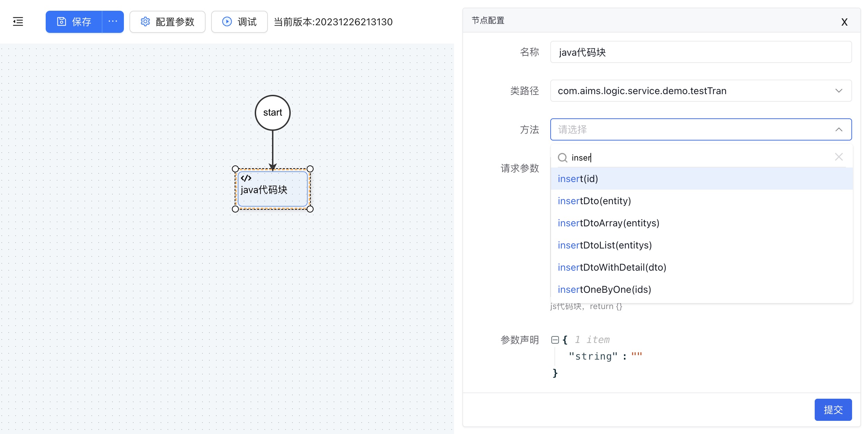Click the 名称 input field
The height and width of the screenshot is (434, 868).
(700, 52)
